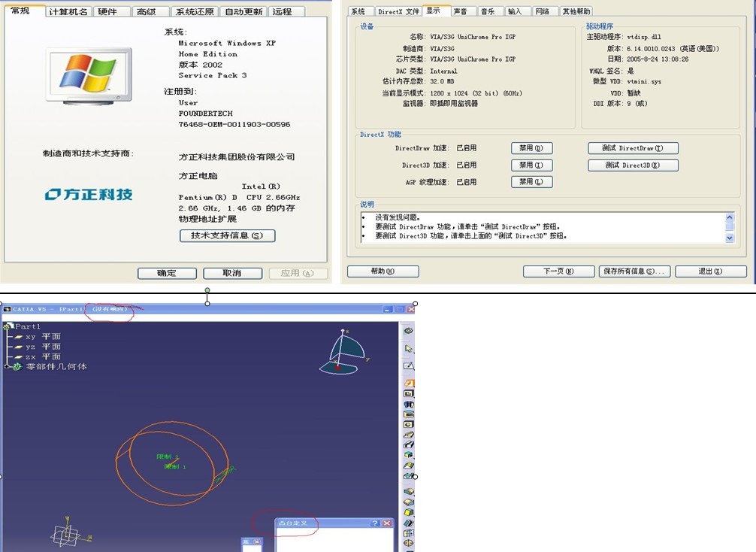Open the DirectX 文件 tab
The width and height of the screenshot is (756, 552).
pos(398,11)
